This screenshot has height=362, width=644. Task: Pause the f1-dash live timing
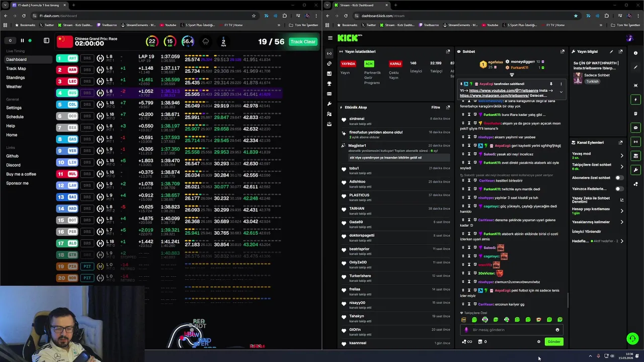[x=22, y=41]
